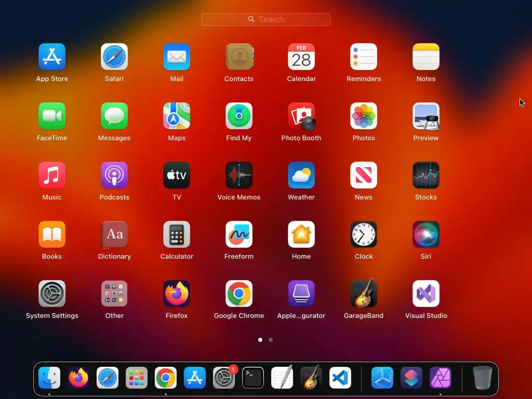Viewport: 532px width, 399px height.
Task: Click Chrome icon in the Dock
Action: tap(166, 378)
